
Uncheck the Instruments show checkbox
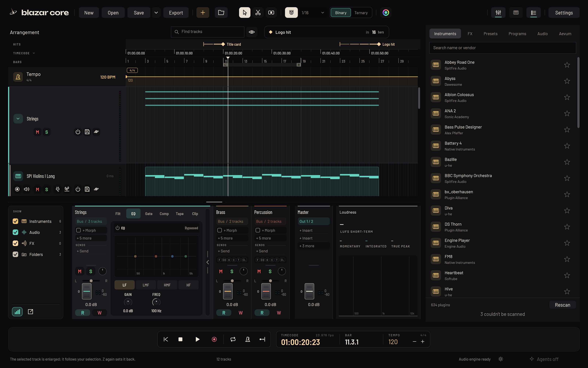point(15,221)
